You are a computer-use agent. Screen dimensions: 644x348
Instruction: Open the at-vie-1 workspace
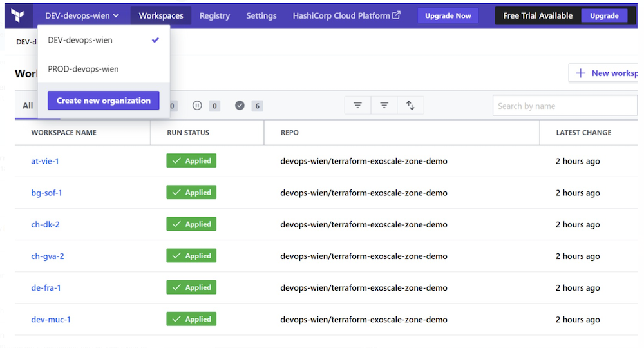click(45, 161)
